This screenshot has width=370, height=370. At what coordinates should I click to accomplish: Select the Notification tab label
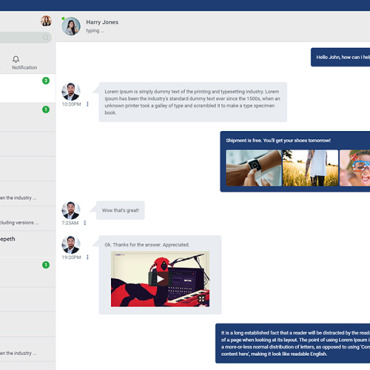(24, 67)
